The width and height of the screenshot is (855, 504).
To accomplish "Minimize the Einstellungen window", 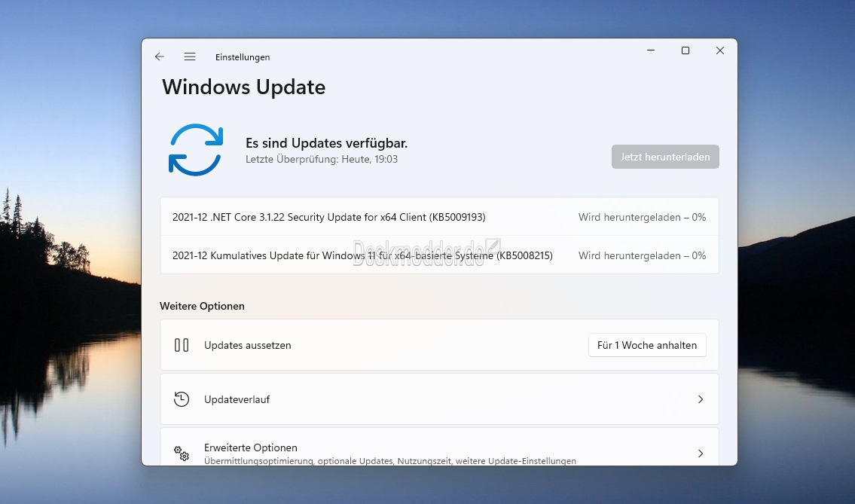I will (x=651, y=50).
